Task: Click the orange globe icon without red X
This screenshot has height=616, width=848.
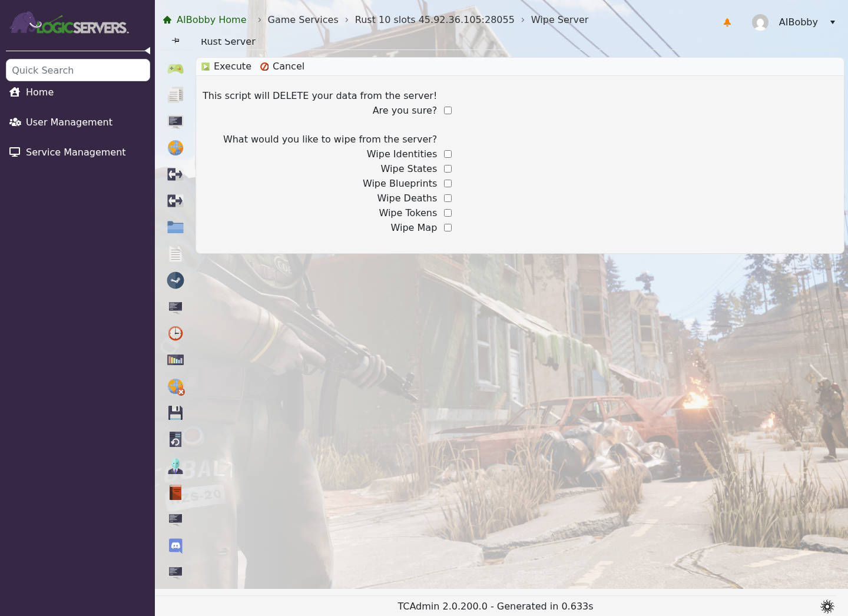Action: (x=175, y=148)
